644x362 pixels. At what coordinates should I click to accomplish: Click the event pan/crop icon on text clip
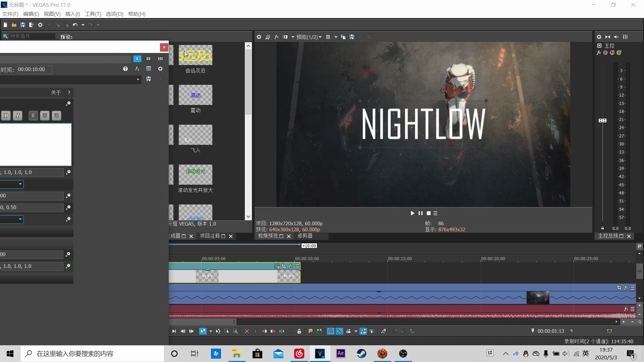pyautogui.click(x=284, y=266)
